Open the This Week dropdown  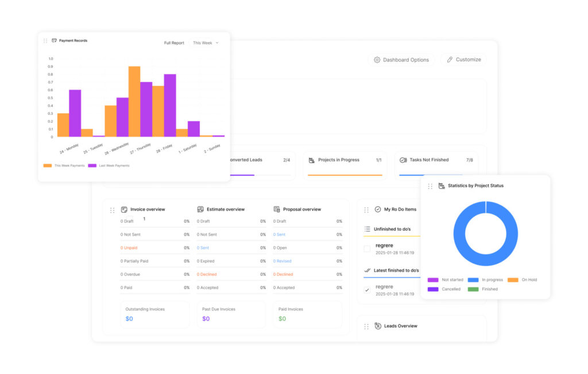(x=206, y=43)
